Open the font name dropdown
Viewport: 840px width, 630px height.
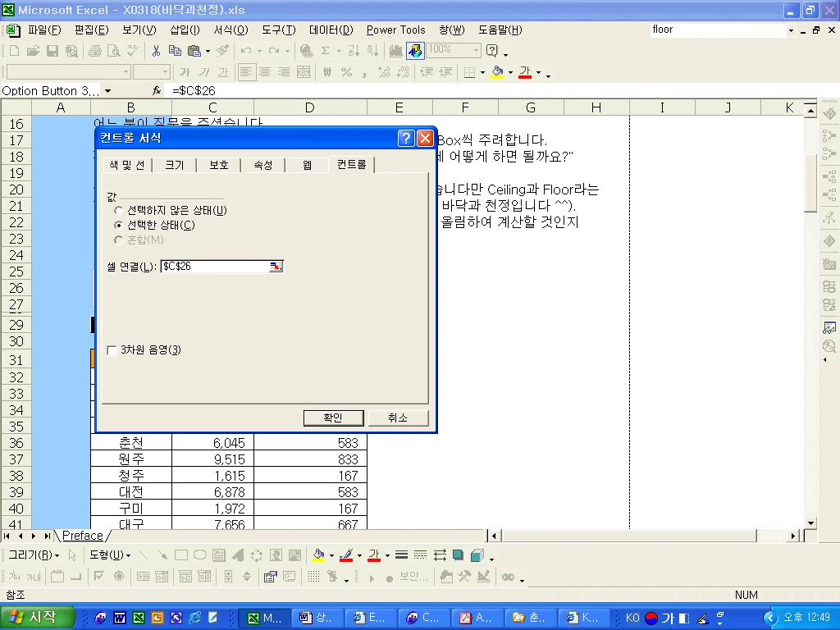point(126,72)
